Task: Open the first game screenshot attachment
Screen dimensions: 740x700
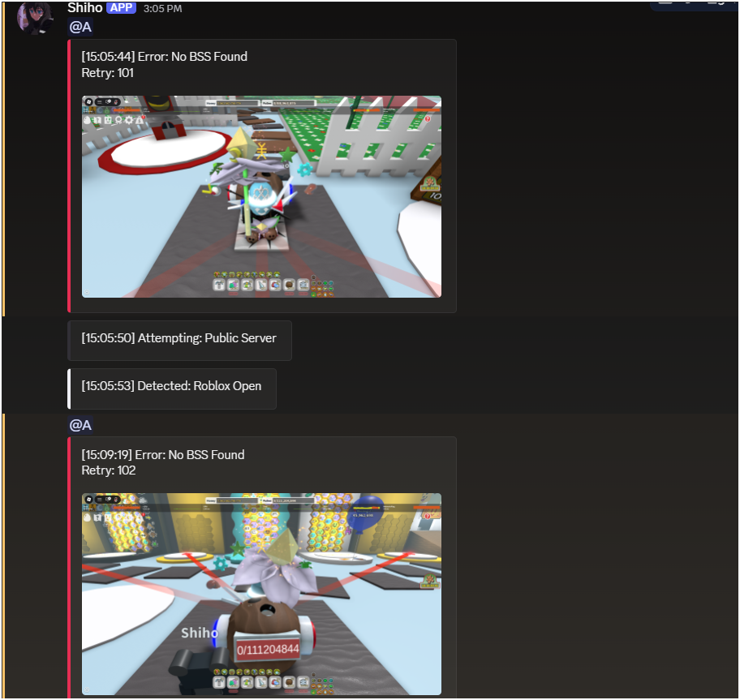Action: click(x=261, y=195)
